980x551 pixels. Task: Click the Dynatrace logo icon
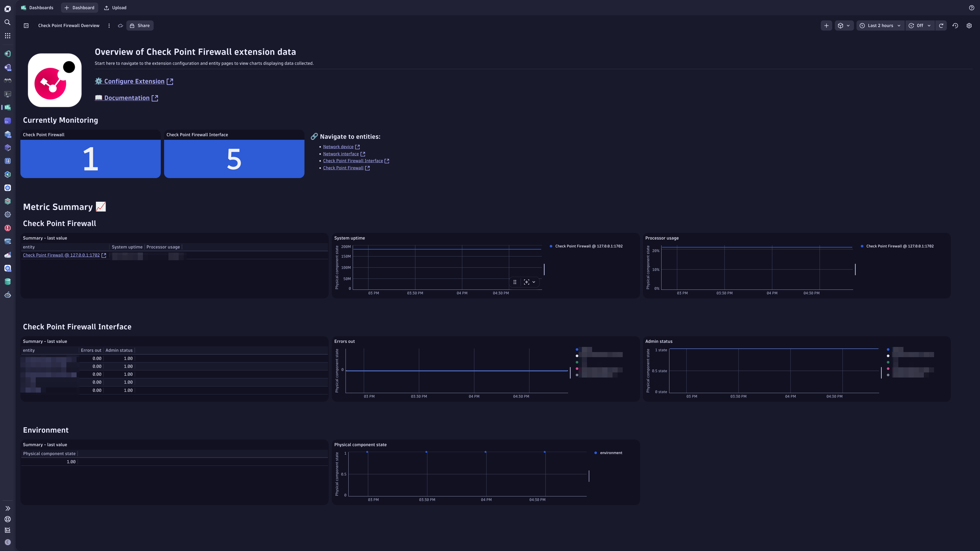(8, 8)
